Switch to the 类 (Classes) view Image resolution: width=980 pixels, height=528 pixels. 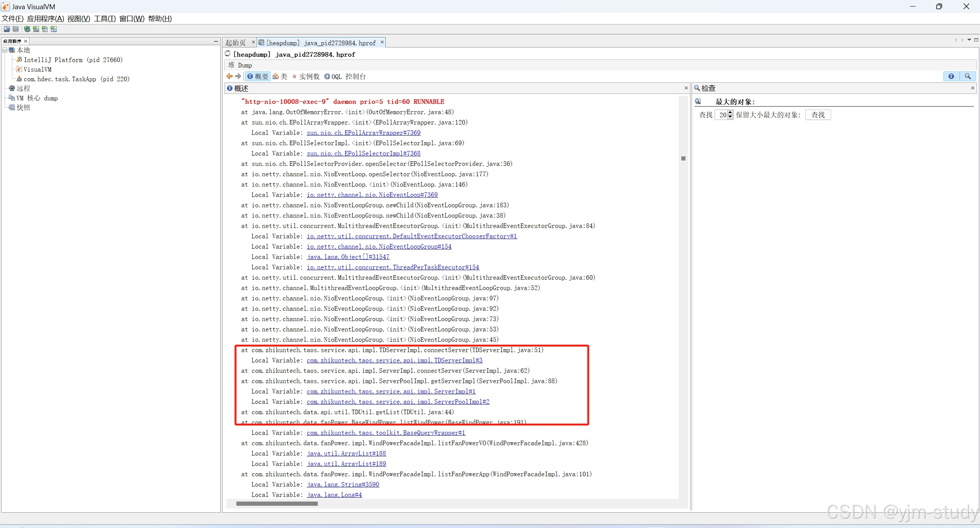(x=280, y=76)
